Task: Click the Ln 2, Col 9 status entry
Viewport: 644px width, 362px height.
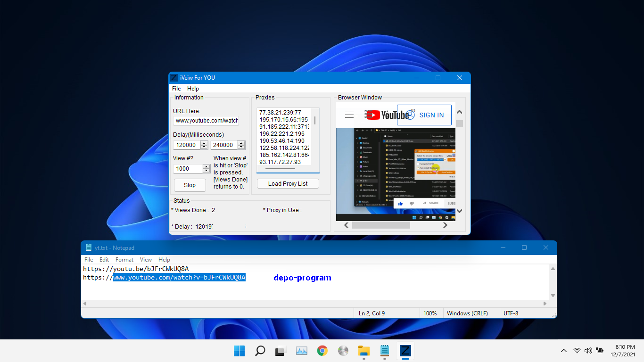Action: click(372, 313)
